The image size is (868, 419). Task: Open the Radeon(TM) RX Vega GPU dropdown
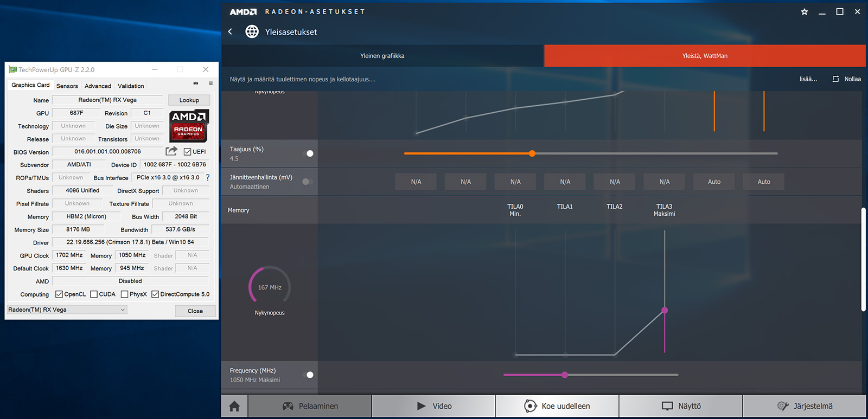click(x=67, y=310)
